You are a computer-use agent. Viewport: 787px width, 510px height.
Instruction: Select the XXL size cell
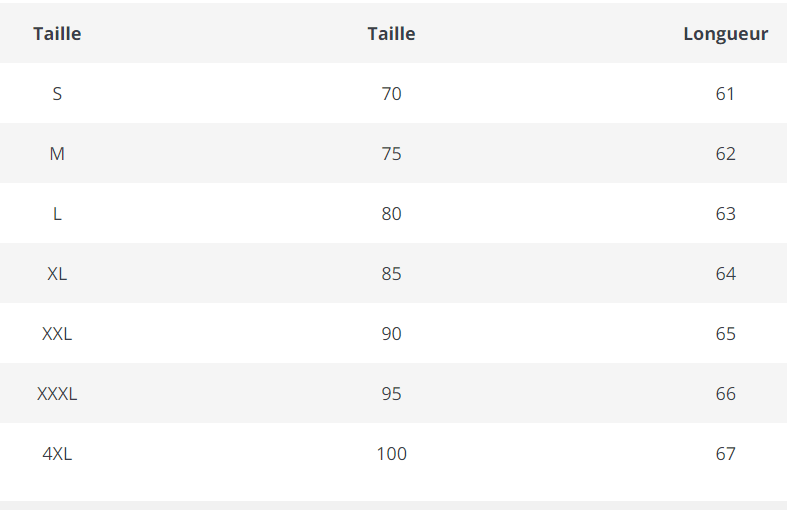[57, 334]
